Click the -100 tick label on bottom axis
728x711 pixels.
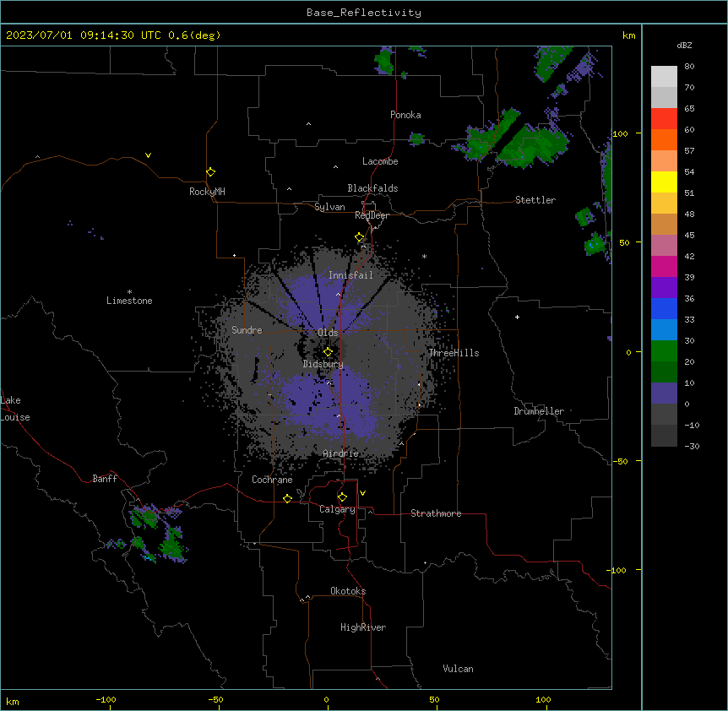pos(106,699)
